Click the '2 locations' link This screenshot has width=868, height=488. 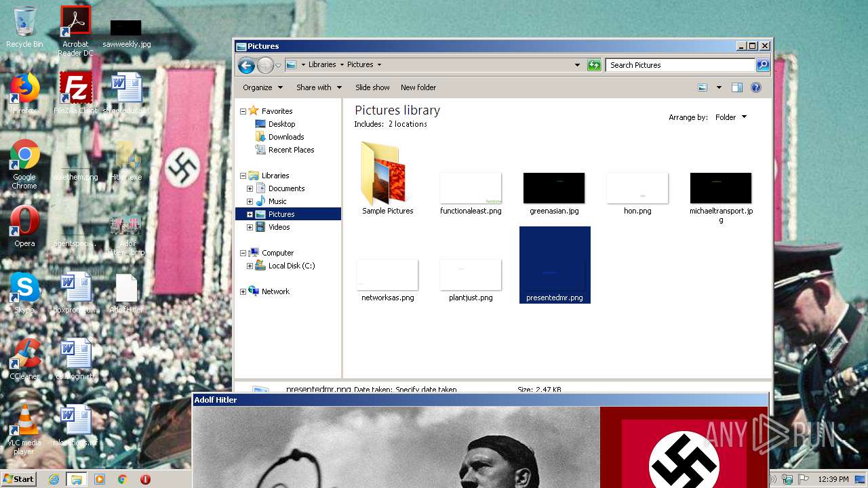pyautogui.click(x=408, y=124)
